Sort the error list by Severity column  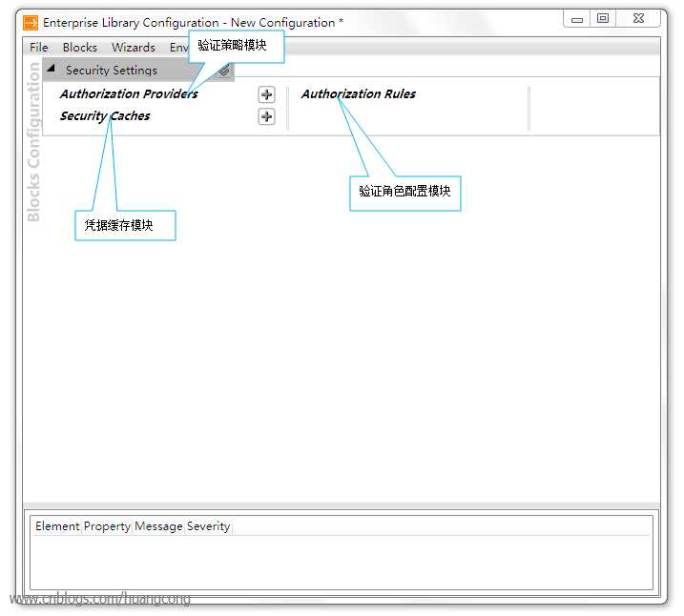click(209, 526)
